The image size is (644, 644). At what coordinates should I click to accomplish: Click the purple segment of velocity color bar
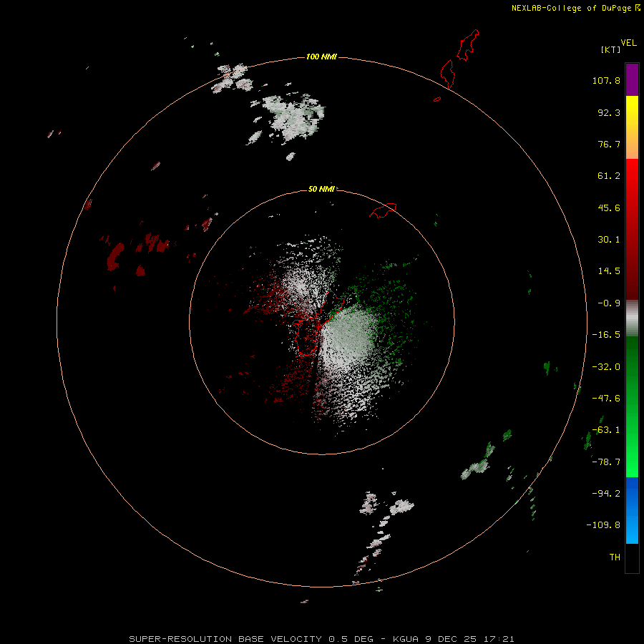pyautogui.click(x=632, y=79)
